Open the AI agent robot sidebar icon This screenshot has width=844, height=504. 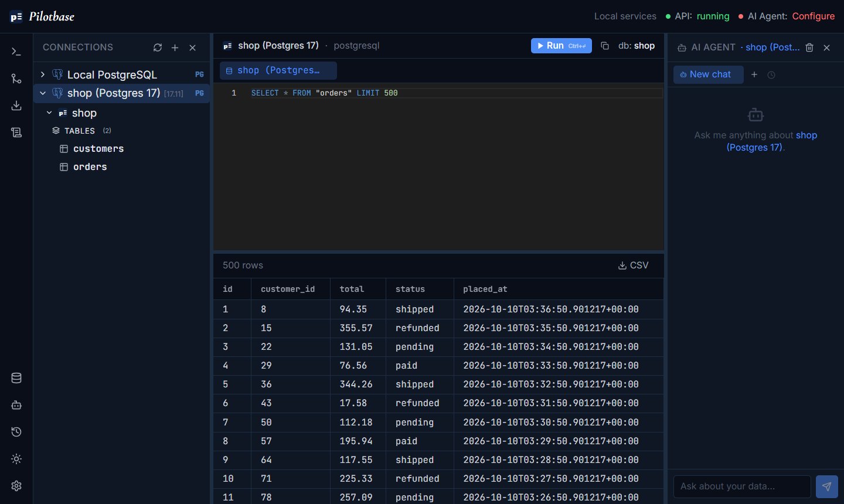(x=16, y=405)
